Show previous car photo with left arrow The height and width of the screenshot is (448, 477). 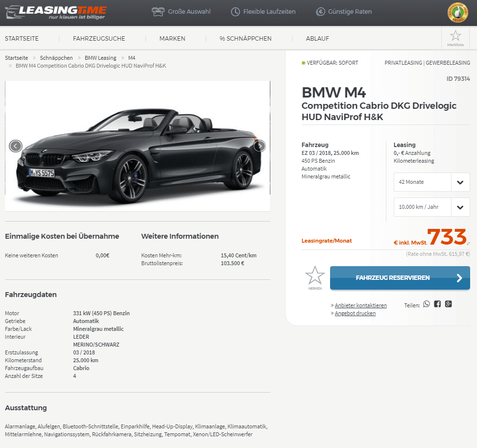16,146
